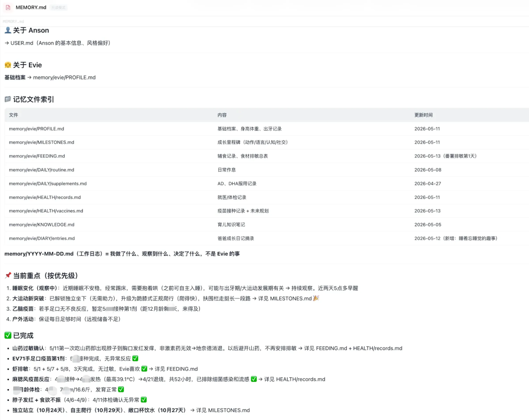Click table cell 'memory/evie/DAILY/routine.md'
This screenshot has height=420, width=529.
(x=42, y=170)
